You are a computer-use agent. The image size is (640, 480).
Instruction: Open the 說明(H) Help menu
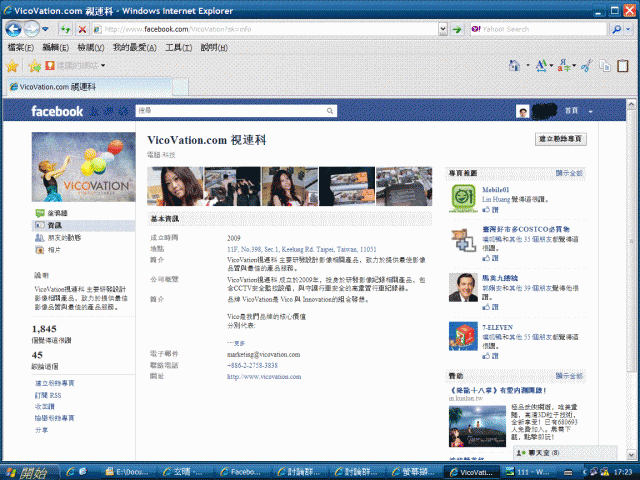pos(214,47)
